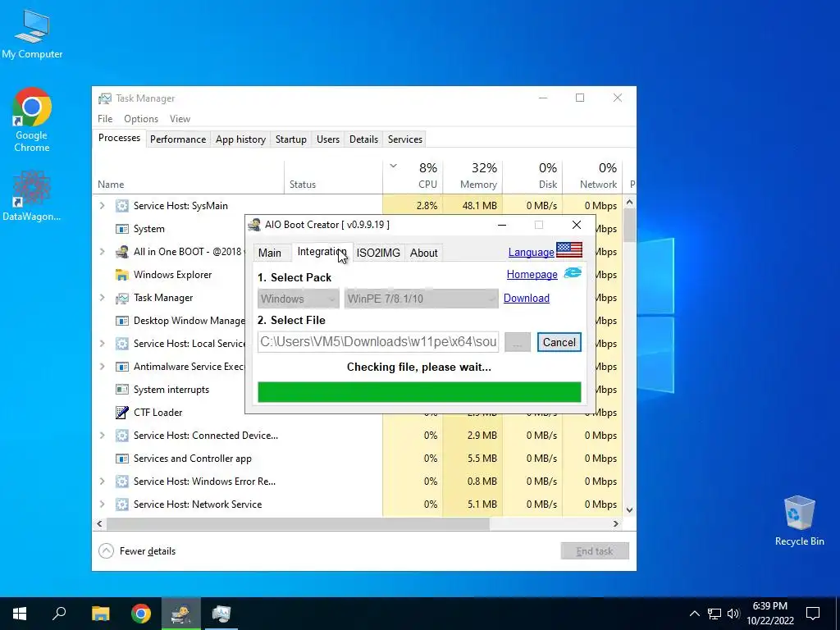This screenshot has height=630, width=840.
Task: Show hidden system tray icons
Action: pos(694,614)
